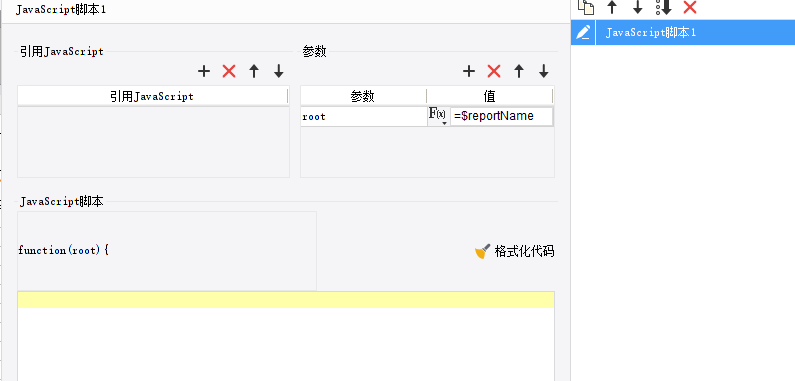The image size is (795, 381).
Task: Move selected parameter down
Action: point(544,71)
